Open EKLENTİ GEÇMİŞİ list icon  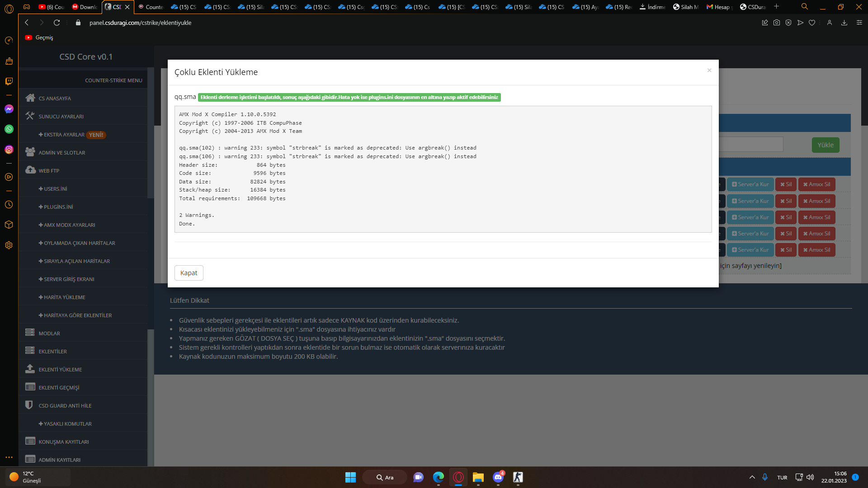(x=30, y=387)
